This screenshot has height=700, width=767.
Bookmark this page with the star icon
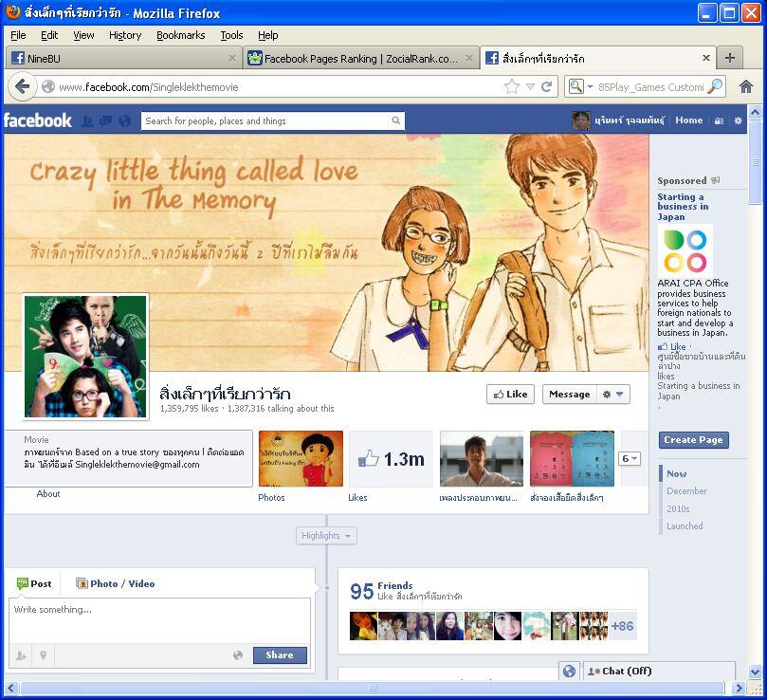512,86
